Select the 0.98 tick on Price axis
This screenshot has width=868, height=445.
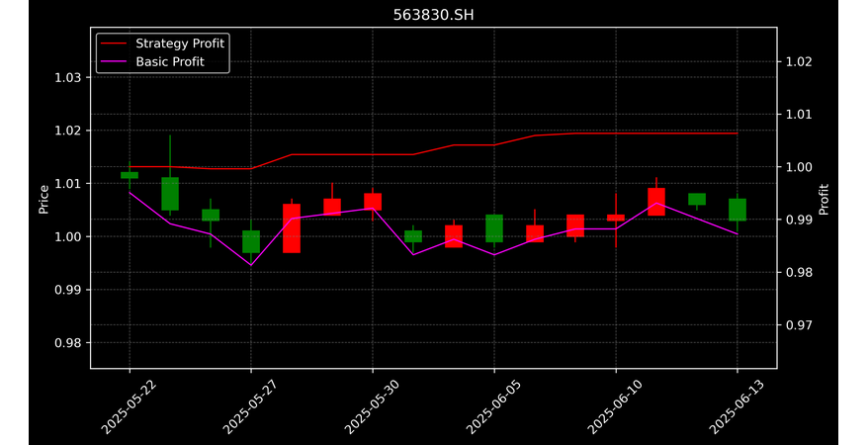point(68,343)
